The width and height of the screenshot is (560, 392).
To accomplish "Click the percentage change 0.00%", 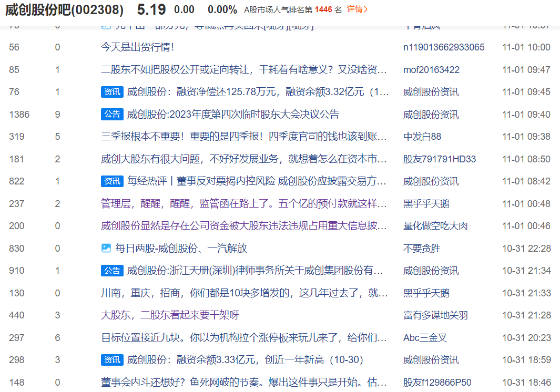I will click(222, 9).
